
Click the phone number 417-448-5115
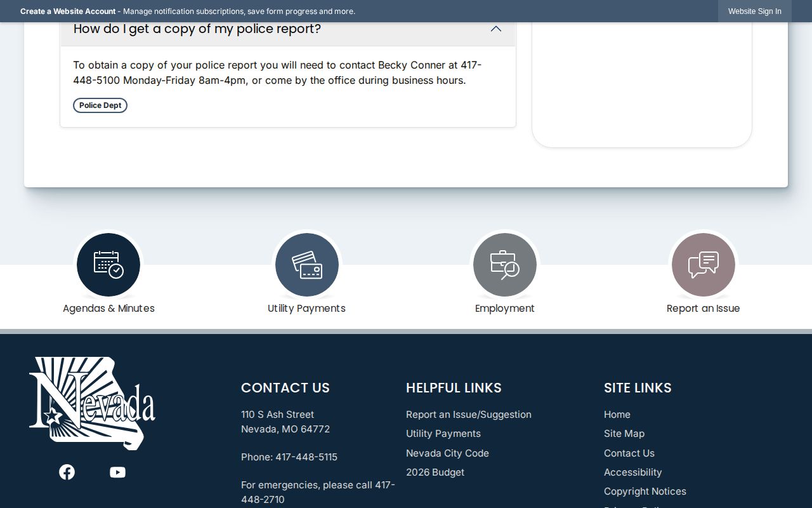pyautogui.click(x=306, y=457)
